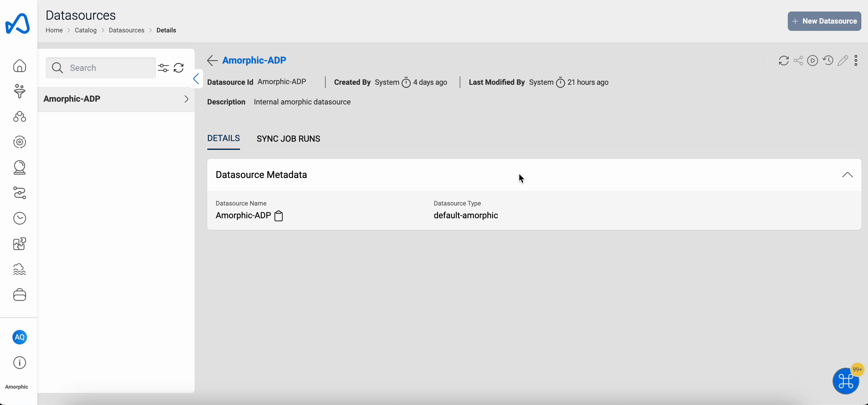Screen dimensions: 868x405
Task: Click the Datasource Metadata heading
Action: (261, 175)
